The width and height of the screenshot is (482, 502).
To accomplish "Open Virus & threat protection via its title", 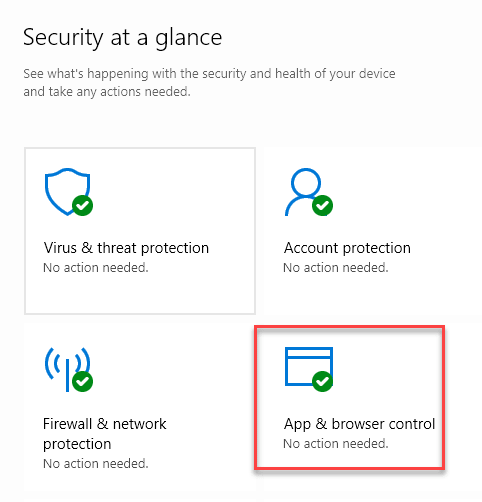I will point(126,248).
